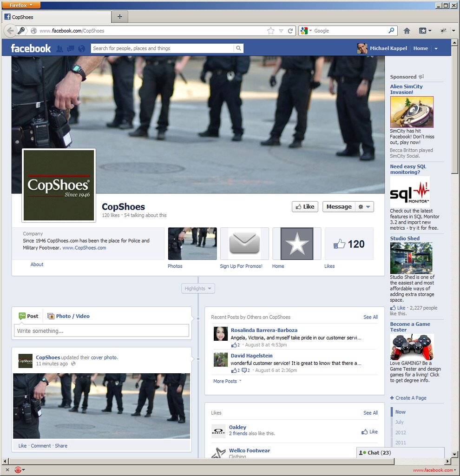The height and width of the screenshot is (476, 460).
Task: Reload the page with refresh icon
Action: click(x=290, y=31)
